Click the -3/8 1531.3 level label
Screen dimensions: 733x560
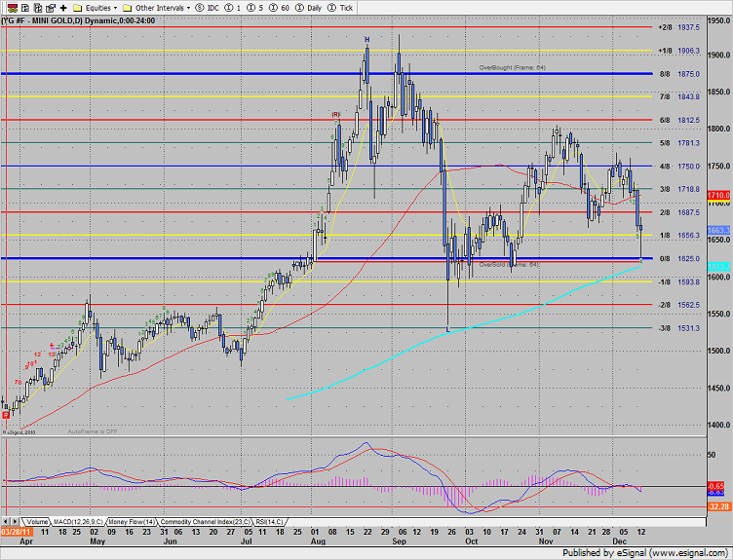(x=678, y=328)
